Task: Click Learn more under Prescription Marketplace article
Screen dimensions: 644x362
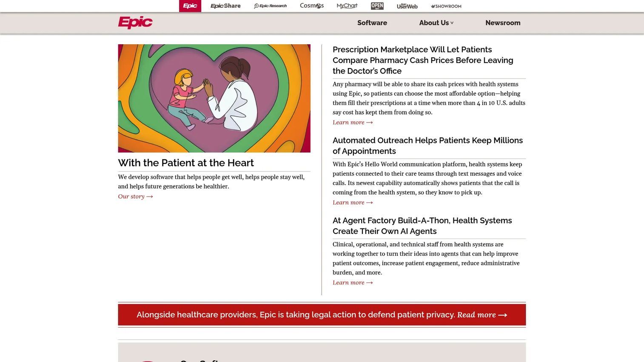Action: pyautogui.click(x=353, y=123)
